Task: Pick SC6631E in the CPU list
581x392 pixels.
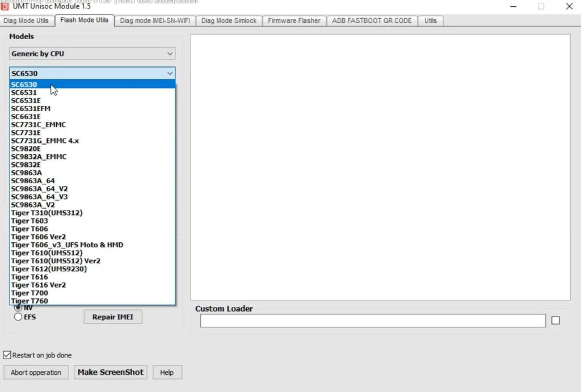Action: click(92, 117)
